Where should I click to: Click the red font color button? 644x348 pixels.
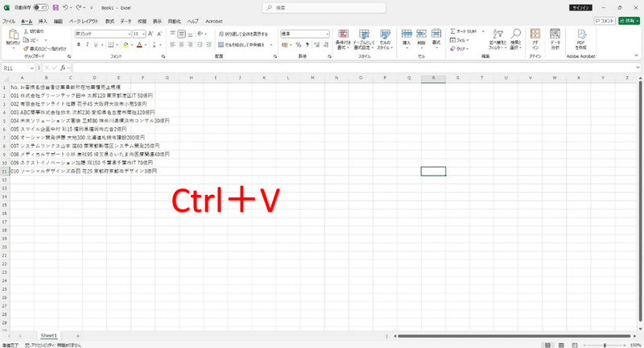[x=139, y=45]
